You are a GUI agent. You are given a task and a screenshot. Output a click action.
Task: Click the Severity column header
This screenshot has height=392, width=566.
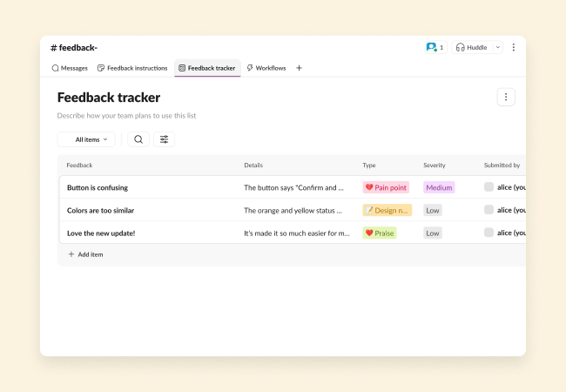click(435, 165)
